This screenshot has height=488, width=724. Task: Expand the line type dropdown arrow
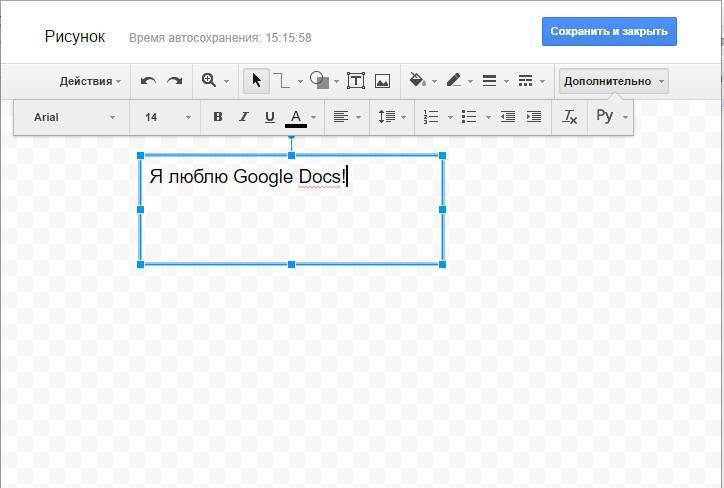[301, 82]
